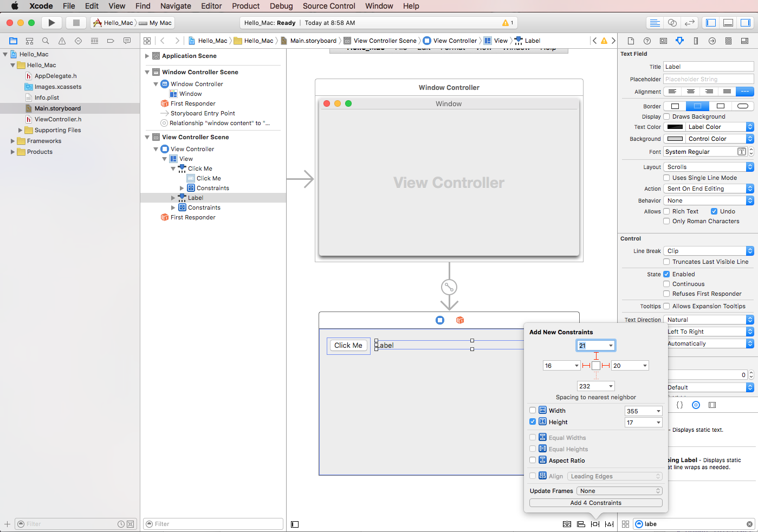The image size is (758, 532).
Task: Collapse the View Controller Scene disclosure triangle
Action: tap(146, 137)
